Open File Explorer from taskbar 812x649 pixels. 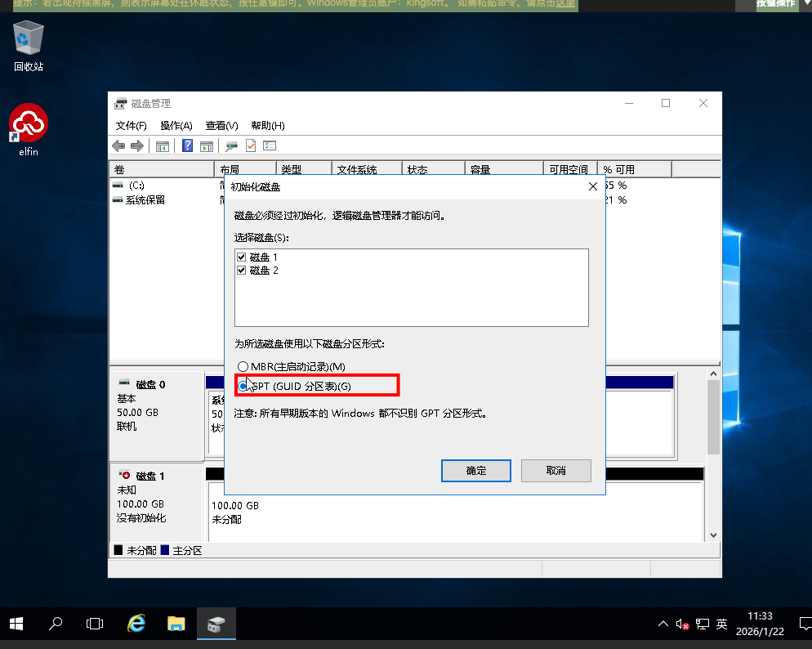pos(176,624)
